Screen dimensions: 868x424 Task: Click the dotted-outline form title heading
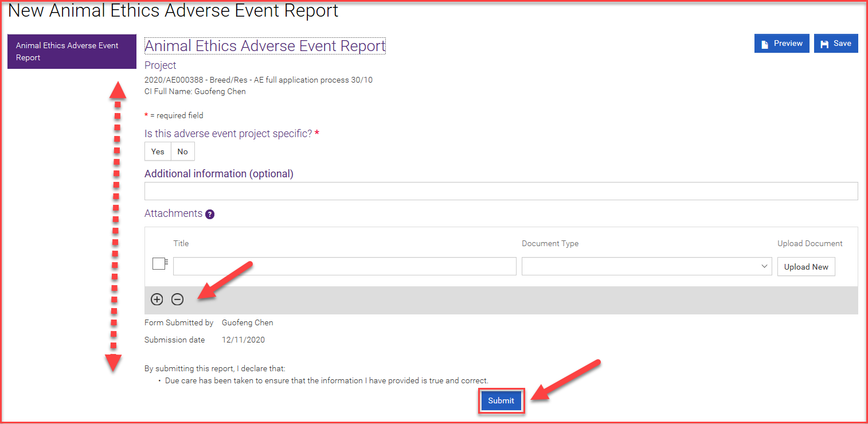click(x=265, y=46)
